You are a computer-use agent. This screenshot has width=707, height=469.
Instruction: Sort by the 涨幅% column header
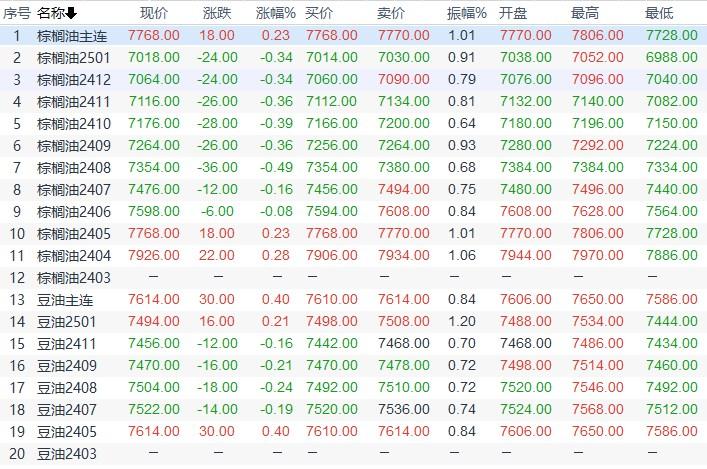point(275,13)
